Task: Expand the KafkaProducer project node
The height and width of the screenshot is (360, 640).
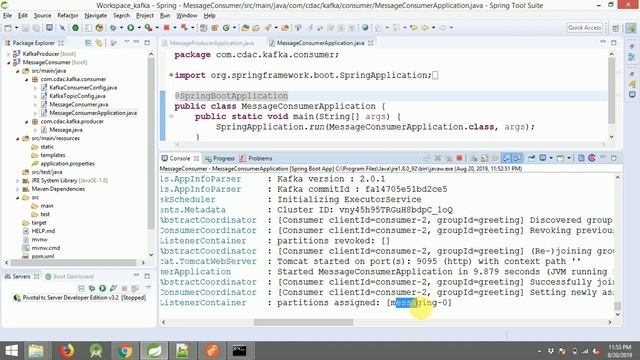Action: click(8, 54)
